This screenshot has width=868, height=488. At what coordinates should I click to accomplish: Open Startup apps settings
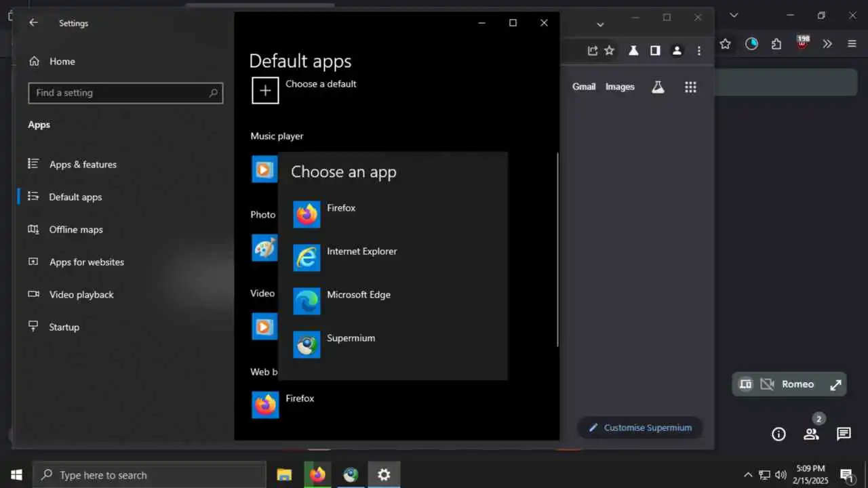point(54,327)
